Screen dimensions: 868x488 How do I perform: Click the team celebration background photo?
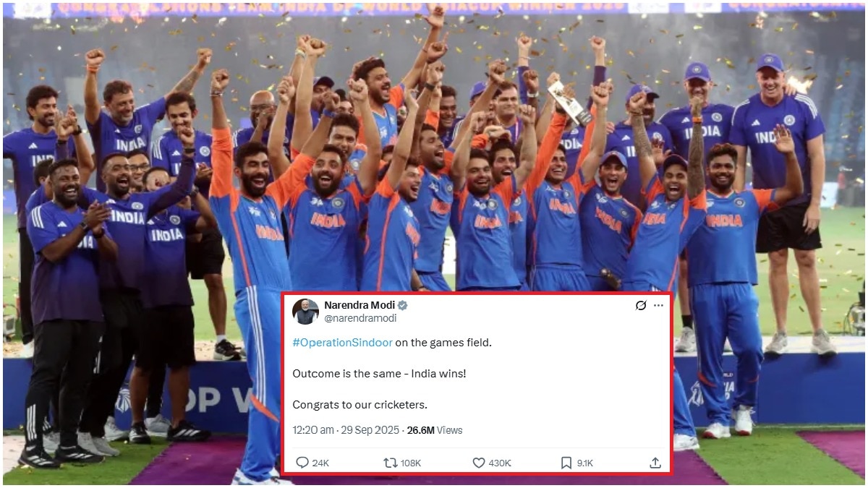(434, 145)
